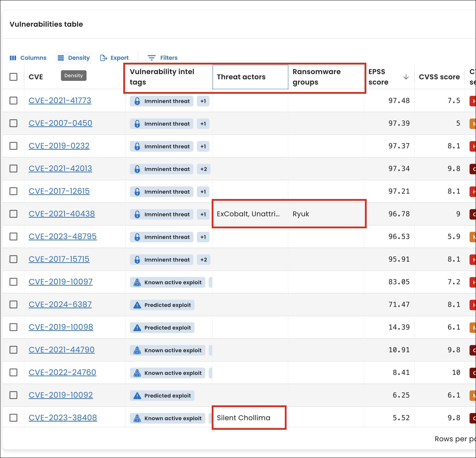
Task: Click Known active exploit tag for CVE-2021-44790
Action: pos(167,350)
